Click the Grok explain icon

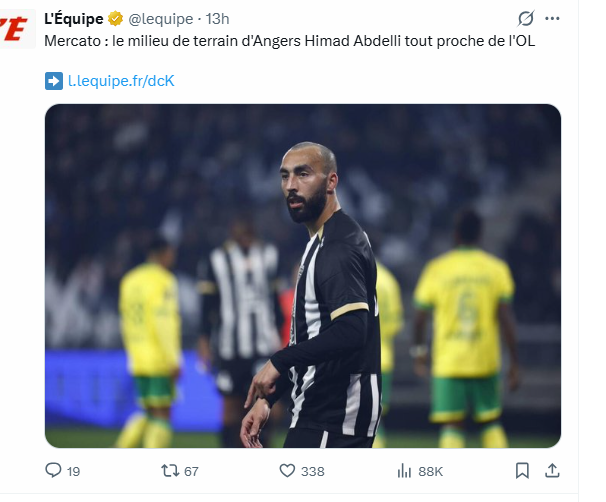click(526, 19)
